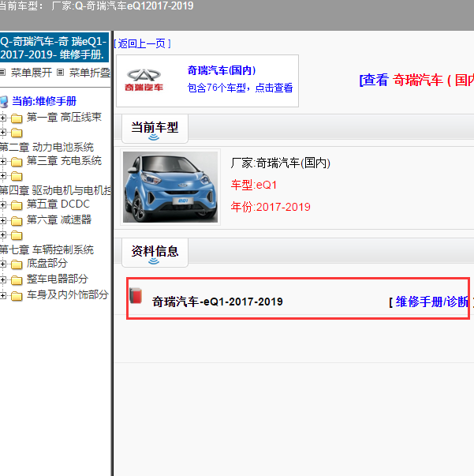Click the folder icon for 第五章 DCDC
The width and height of the screenshot is (474, 476).
tap(17, 205)
